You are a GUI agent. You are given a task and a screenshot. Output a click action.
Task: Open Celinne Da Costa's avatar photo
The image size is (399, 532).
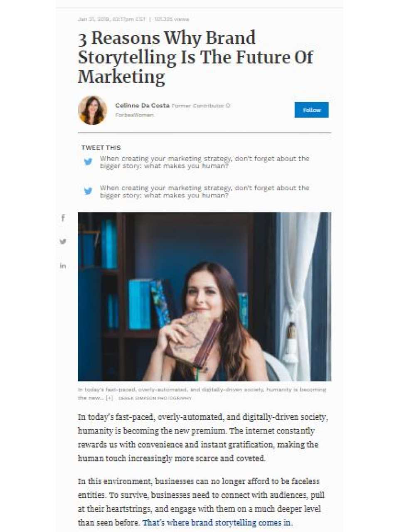[92, 110]
